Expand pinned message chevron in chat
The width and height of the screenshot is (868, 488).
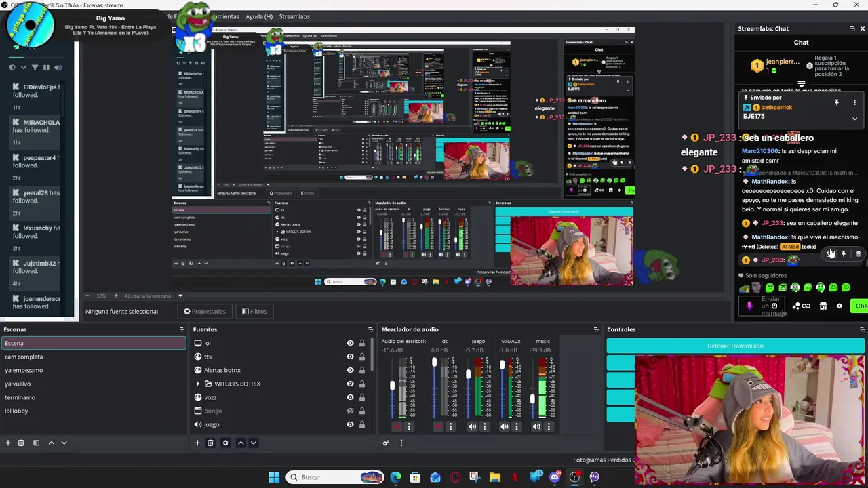click(854, 119)
